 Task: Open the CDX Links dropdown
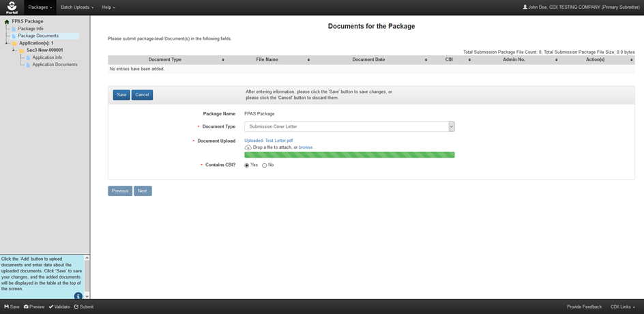[x=624, y=307]
